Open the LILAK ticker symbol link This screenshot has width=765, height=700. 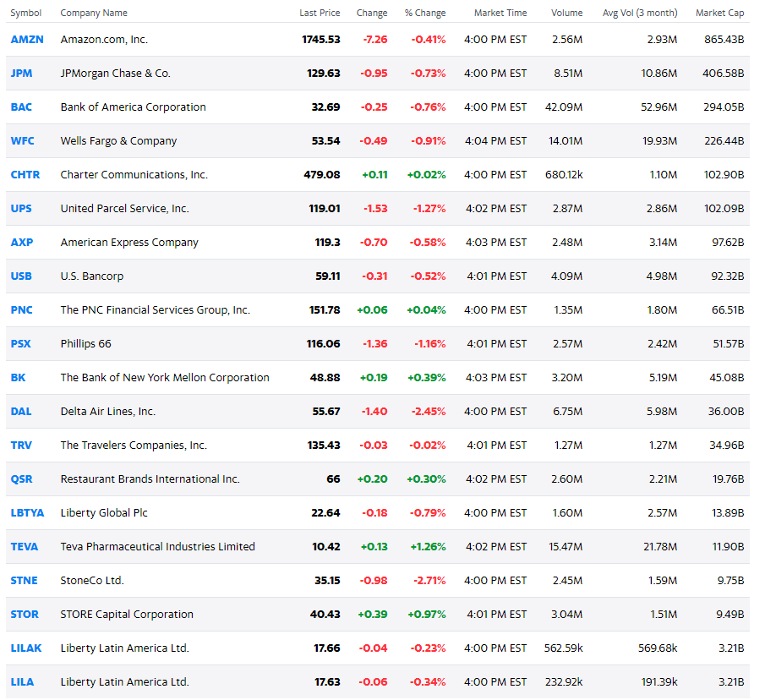(x=26, y=648)
